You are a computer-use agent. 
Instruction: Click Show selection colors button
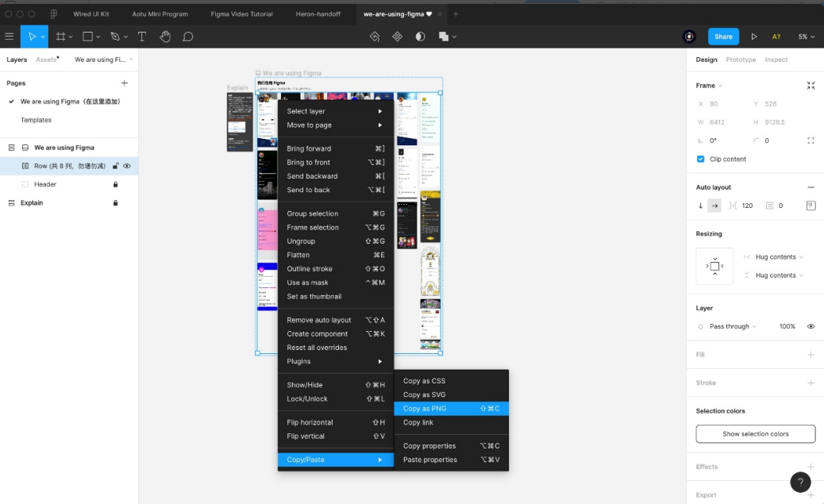(755, 434)
